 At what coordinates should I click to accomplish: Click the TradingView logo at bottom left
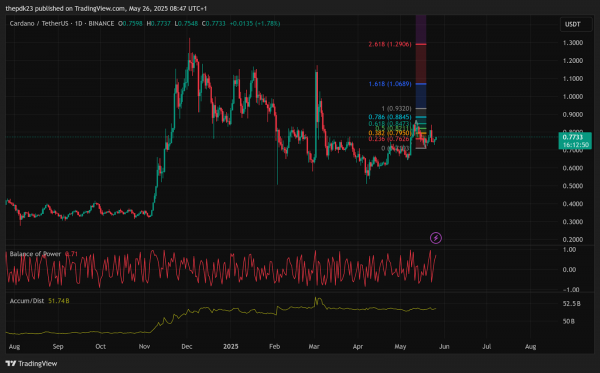pos(31,363)
